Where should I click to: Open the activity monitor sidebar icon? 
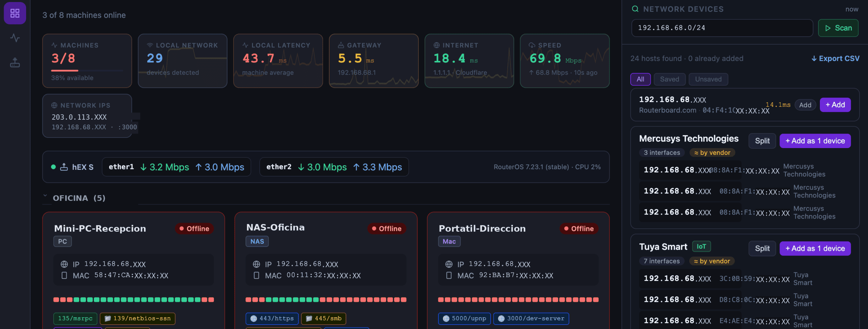point(15,38)
